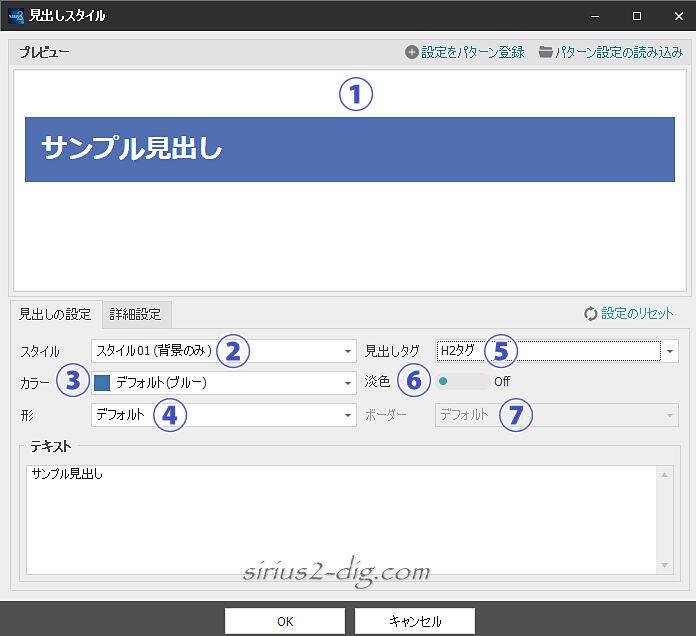Click 設定のリセット link text

click(637, 314)
